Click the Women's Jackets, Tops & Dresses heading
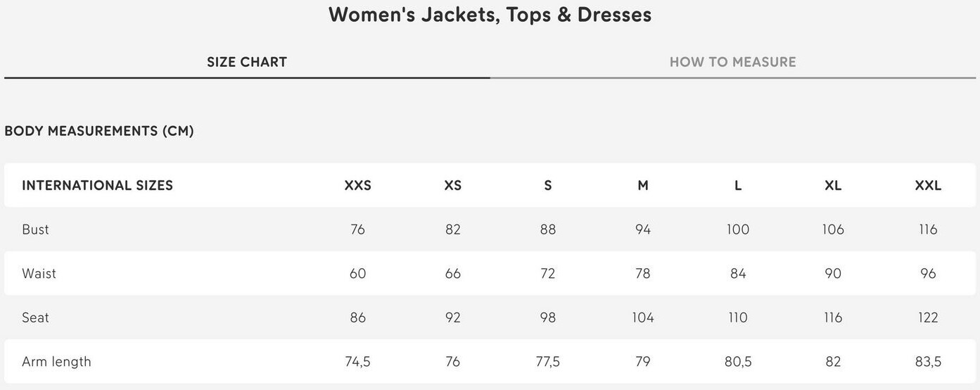 click(490, 15)
